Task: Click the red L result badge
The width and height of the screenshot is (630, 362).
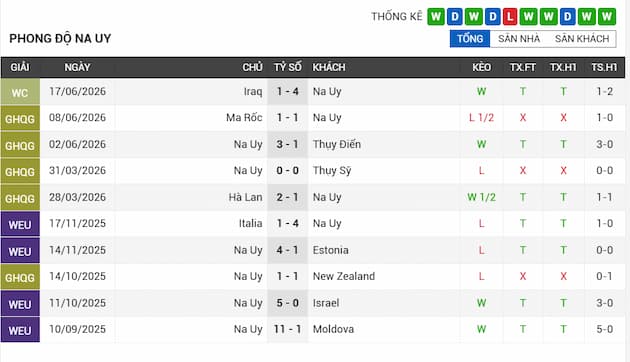Action: 510,17
